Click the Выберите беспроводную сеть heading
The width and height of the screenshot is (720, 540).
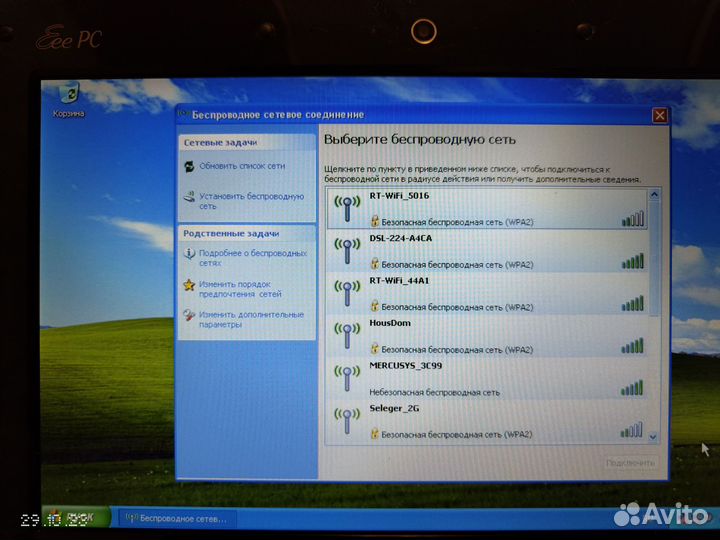click(x=420, y=140)
